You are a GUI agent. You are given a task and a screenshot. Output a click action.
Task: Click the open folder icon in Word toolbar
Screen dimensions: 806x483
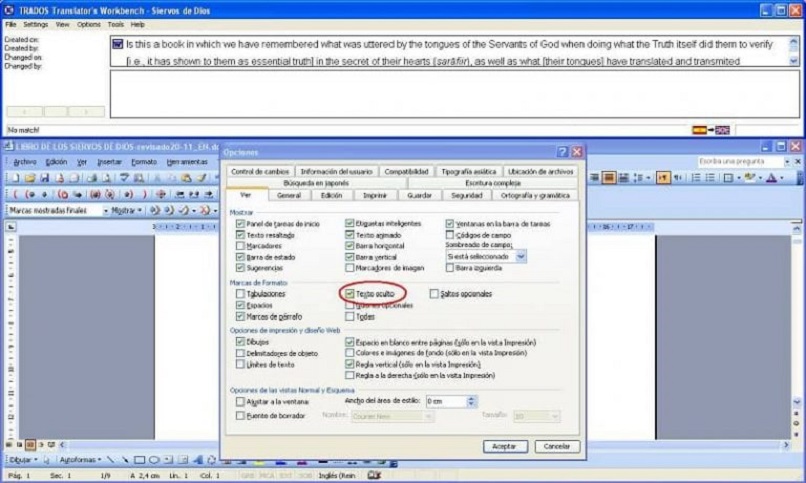click(x=30, y=178)
